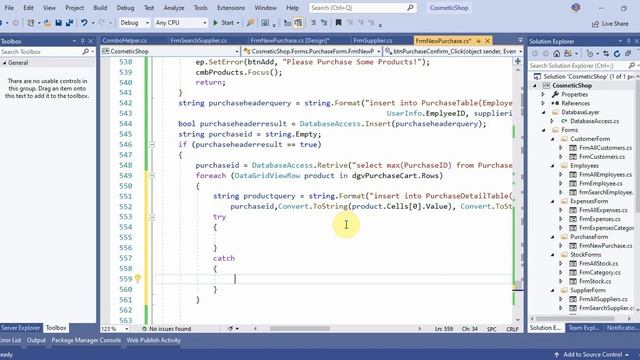Open Package Manager Console tab
The height and width of the screenshot is (360, 640).
(86, 340)
